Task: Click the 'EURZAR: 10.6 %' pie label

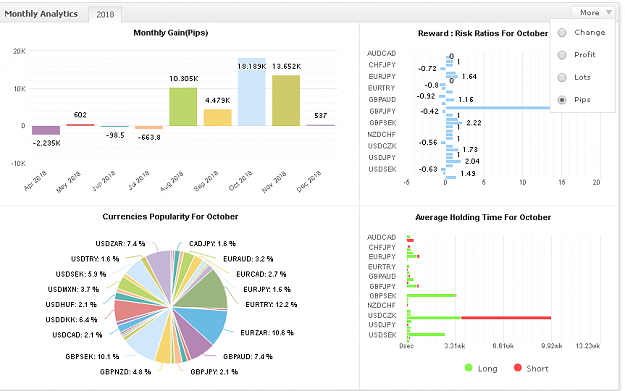Action: point(267,332)
